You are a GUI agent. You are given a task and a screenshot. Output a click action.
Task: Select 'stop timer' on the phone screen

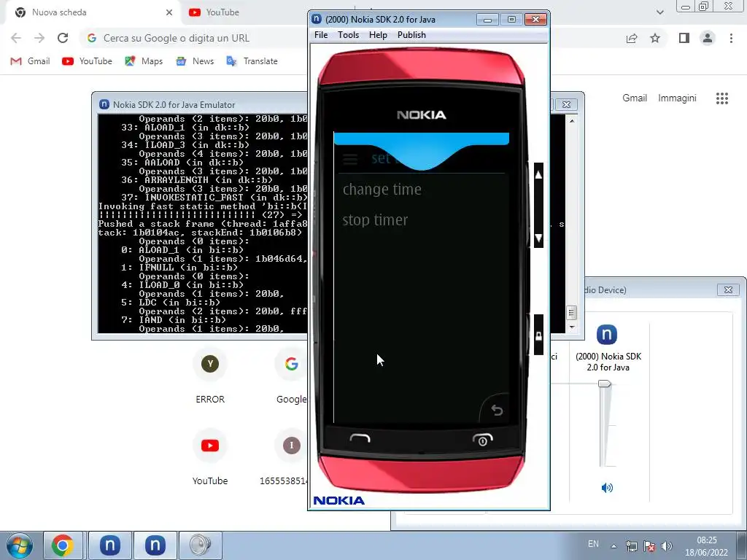(375, 220)
